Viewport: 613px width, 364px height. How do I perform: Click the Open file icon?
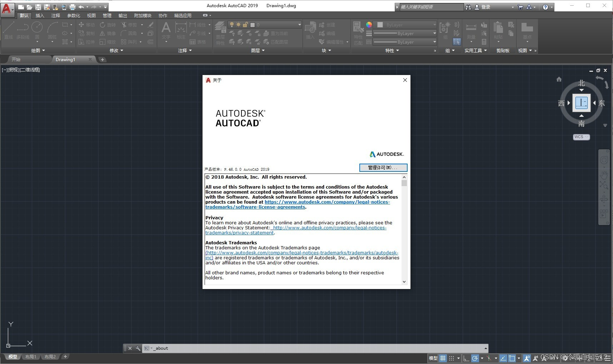click(x=29, y=7)
